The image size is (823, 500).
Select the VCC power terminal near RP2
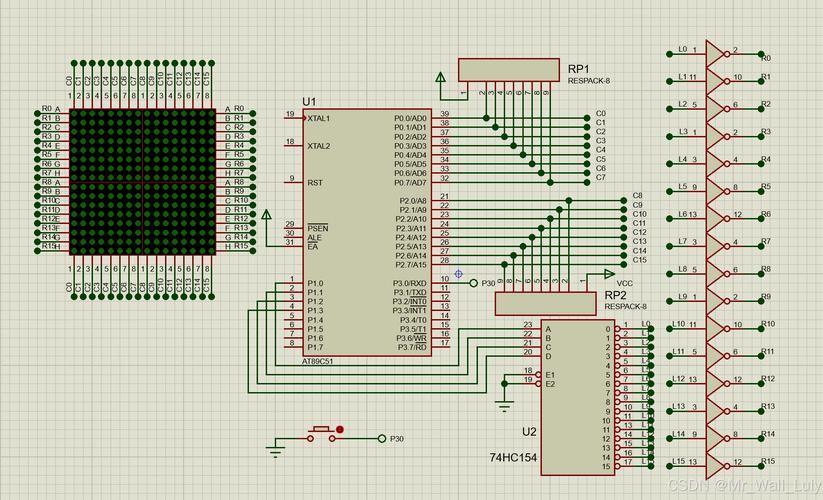click(x=609, y=274)
